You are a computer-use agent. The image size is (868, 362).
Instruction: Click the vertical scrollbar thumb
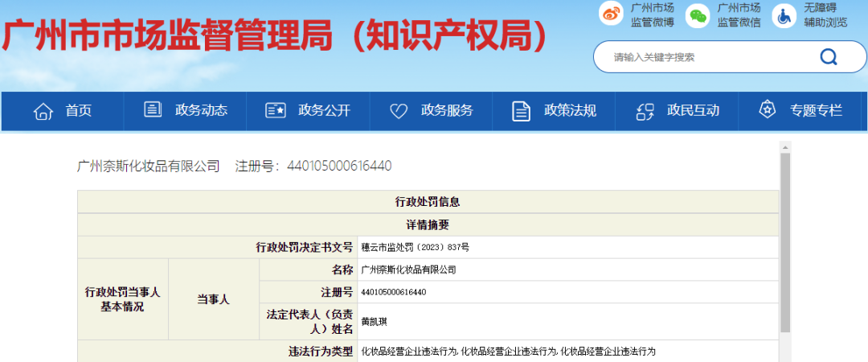point(785,241)
